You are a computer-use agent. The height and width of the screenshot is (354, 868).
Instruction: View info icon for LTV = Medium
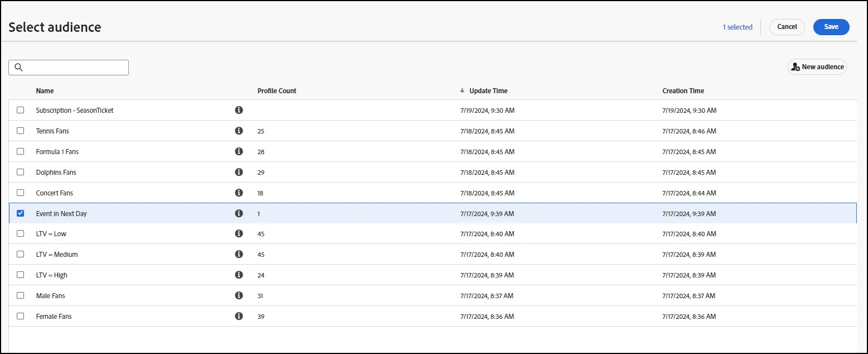(239, 254)
